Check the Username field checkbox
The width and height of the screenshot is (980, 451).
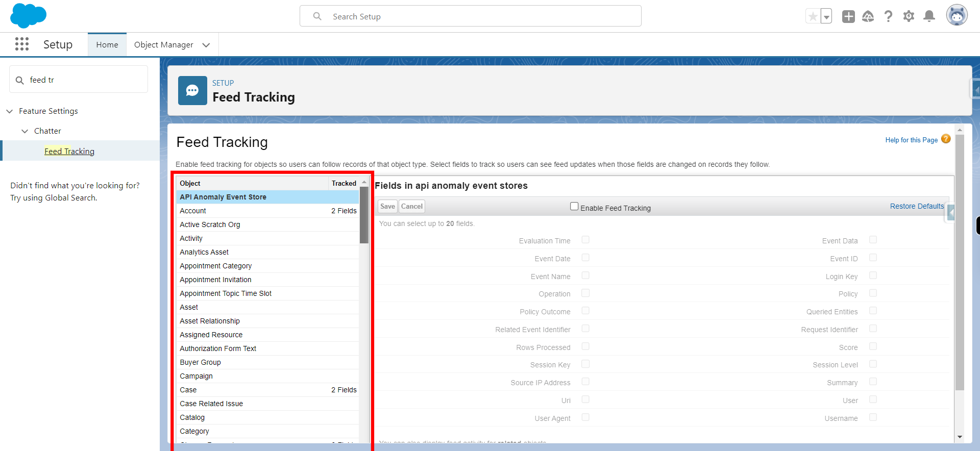point(873,417)
